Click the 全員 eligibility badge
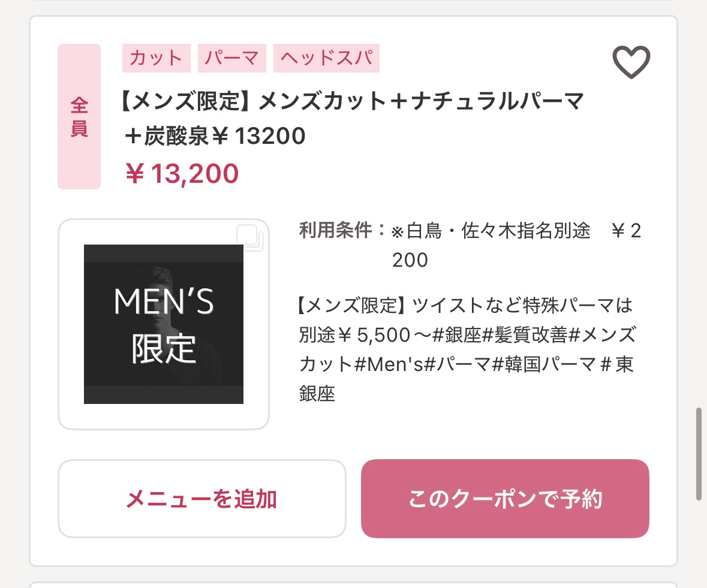This screenshot has height=588, width=707. pos(79,116)
